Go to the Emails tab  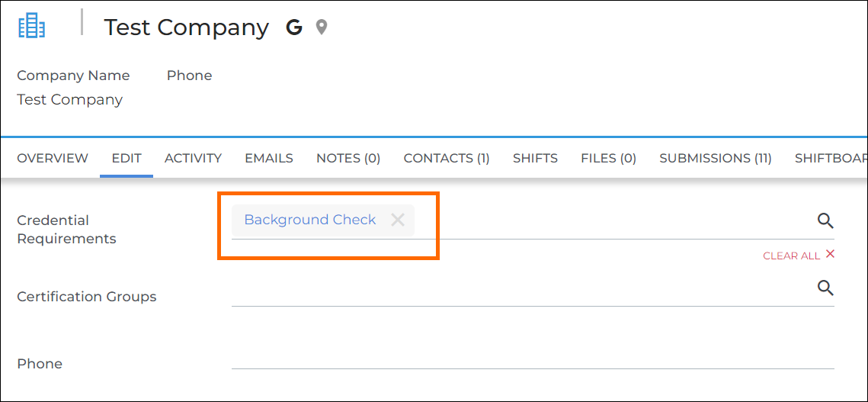coord(269,159)
